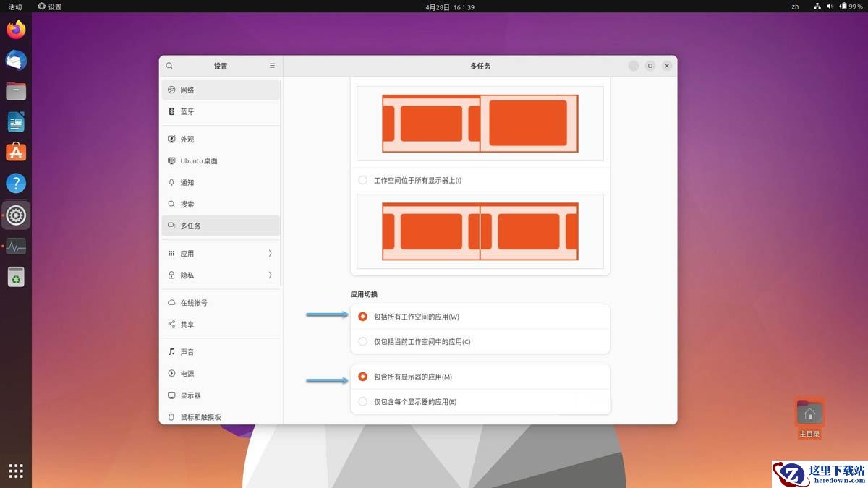Open 蓝牙 settings panel
Screen dimensions: 868x488
(x=221, y=111)
